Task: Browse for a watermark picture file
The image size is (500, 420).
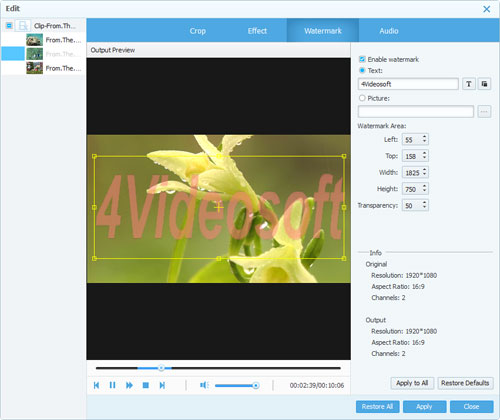Action: click(x=484, y=112)
